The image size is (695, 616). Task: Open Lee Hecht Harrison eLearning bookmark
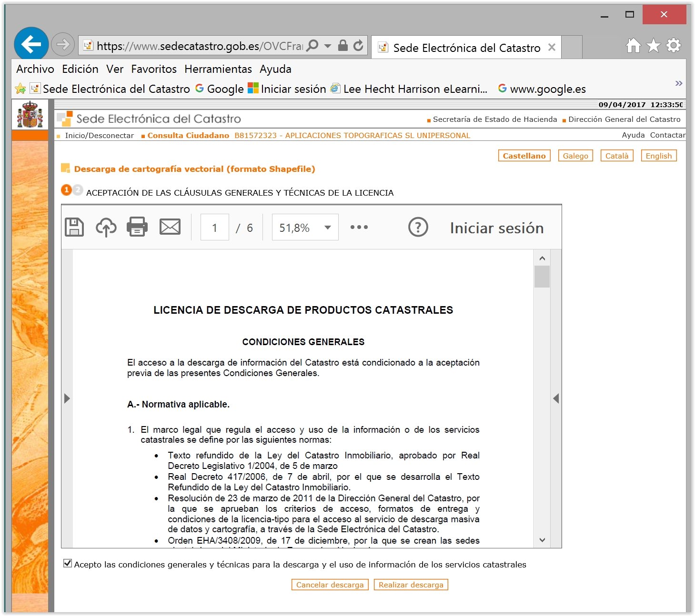(x=409, y=89)
